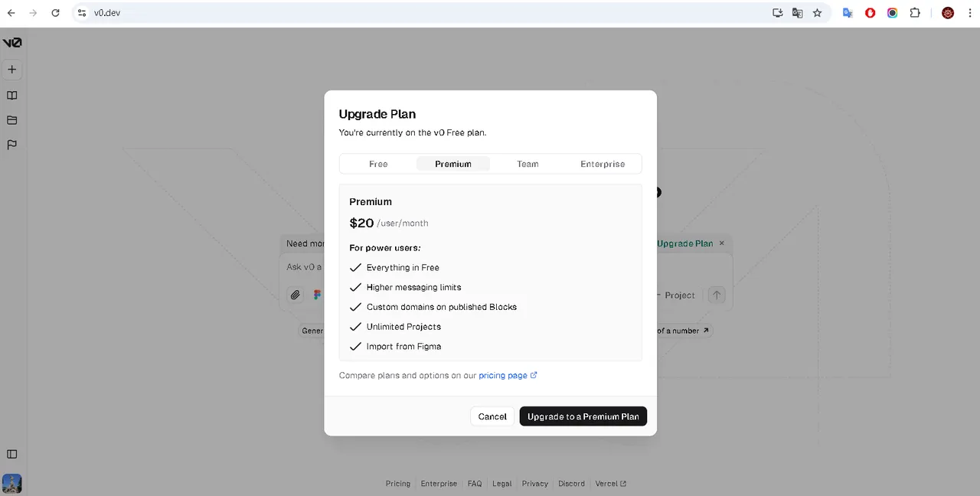Click 'Higher messaging limits' feature text
The height and width of the screenshot is (496, 980).
pos(413,287)
